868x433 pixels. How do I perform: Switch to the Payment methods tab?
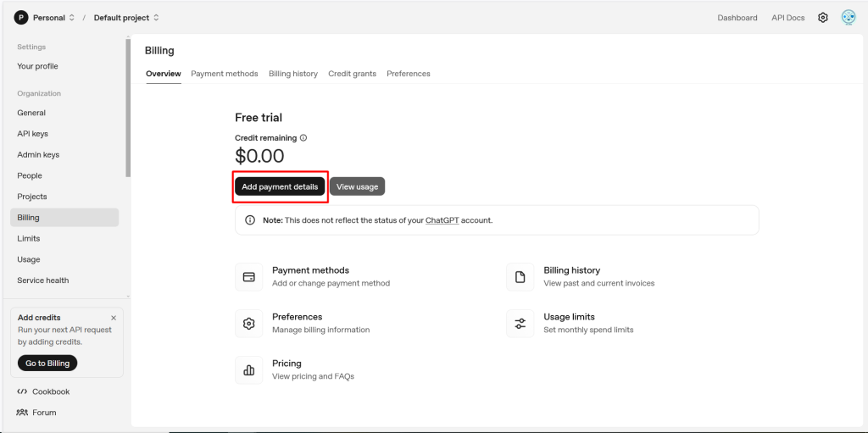pos(224,74)
